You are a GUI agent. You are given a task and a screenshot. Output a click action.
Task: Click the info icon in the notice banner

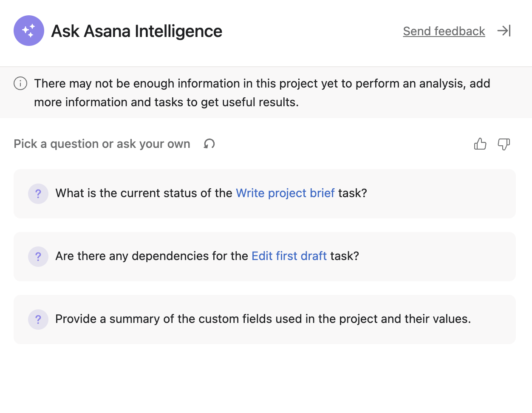(x=20, y=83)
